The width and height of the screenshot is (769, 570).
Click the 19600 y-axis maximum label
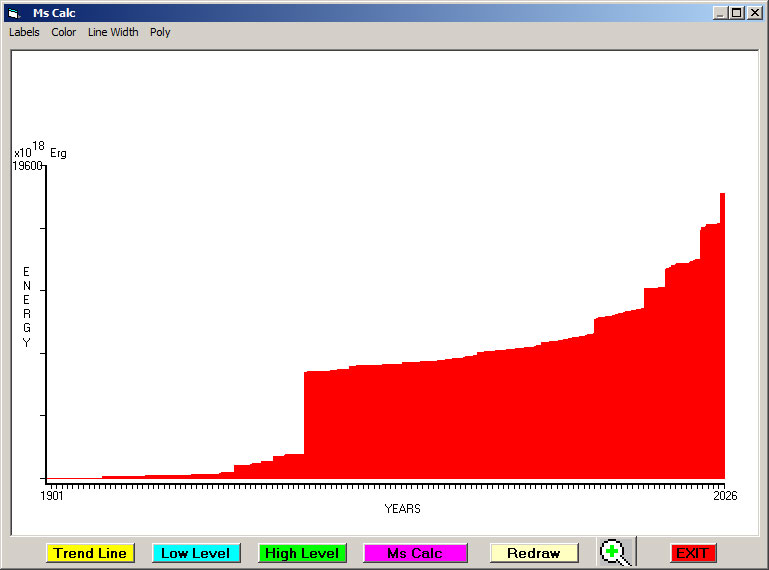click(x=27, y=166)
